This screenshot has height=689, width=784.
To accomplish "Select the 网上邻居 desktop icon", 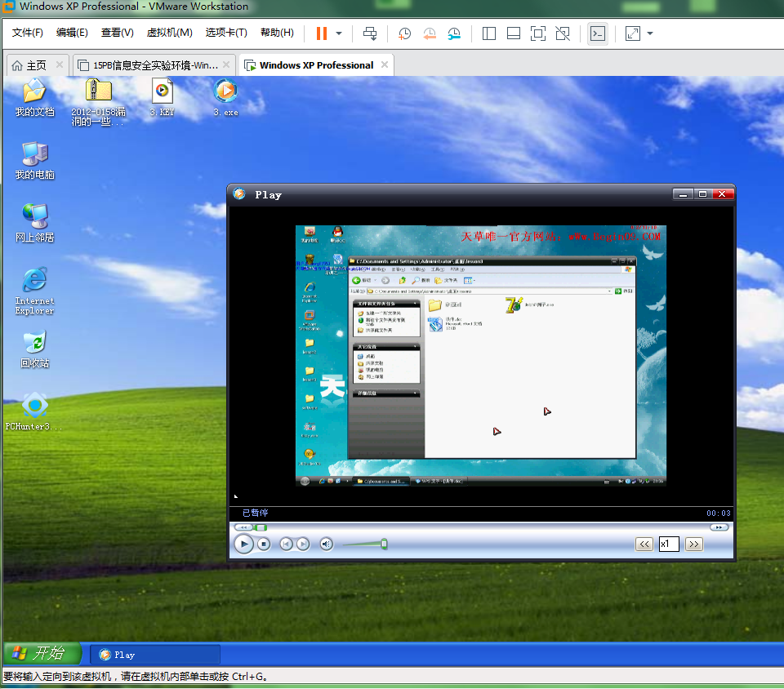I will pyautogui.click(x=34, y=224).
